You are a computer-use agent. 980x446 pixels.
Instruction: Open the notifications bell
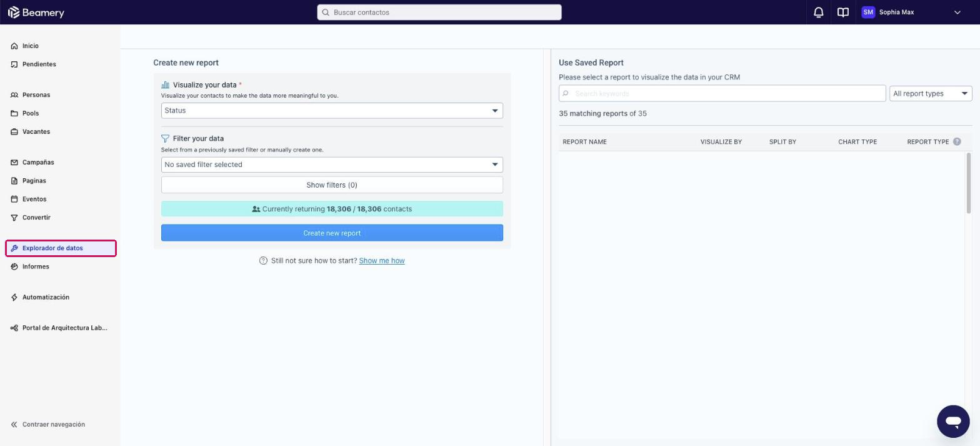tap(818, 13)
